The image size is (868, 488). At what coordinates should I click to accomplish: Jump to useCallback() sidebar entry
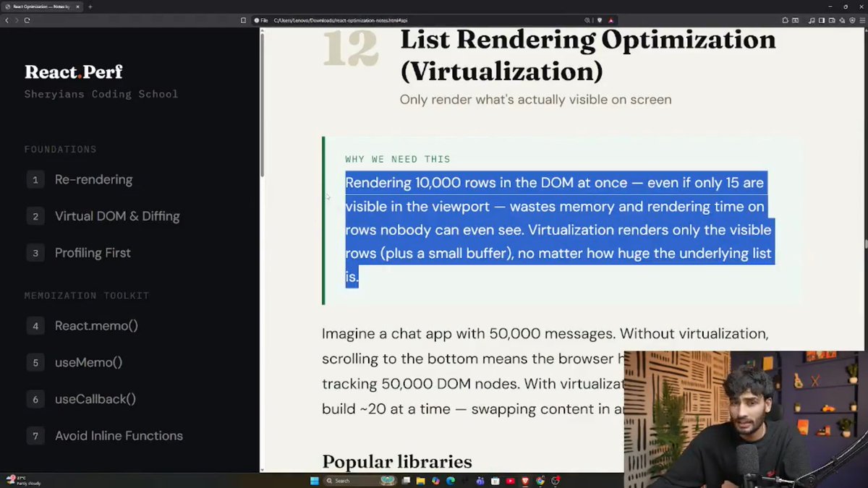[x=95, y=399]
